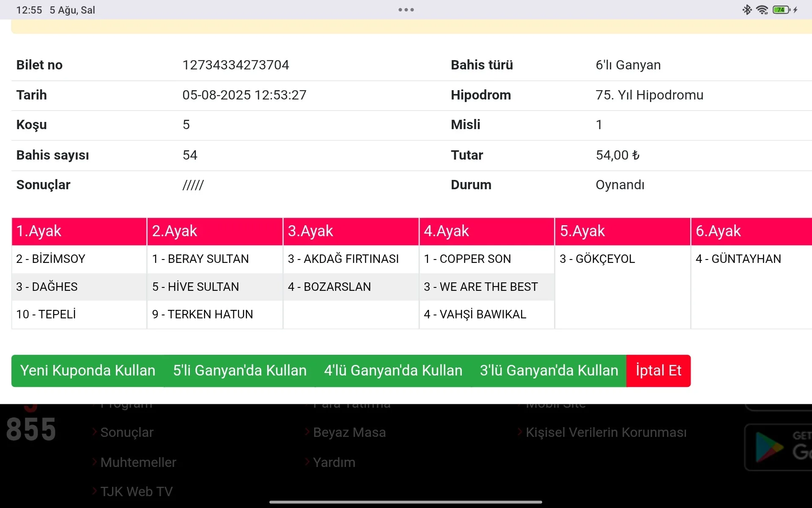This screenshot has height=508, width=812.
Task: Tap the home indicator bar
Action: [406, 502]
